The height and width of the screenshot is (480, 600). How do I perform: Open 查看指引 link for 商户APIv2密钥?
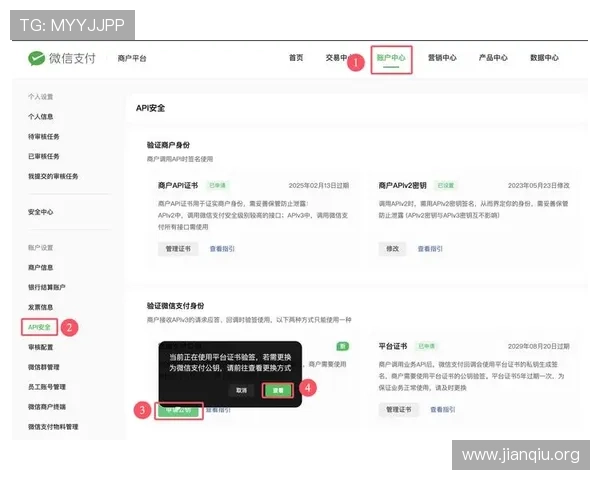pyautogui.click(x=430, y=249)
